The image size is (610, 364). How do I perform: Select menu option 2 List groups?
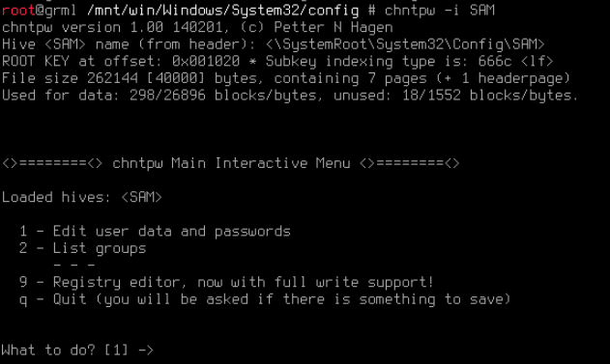tap(82, 249)
